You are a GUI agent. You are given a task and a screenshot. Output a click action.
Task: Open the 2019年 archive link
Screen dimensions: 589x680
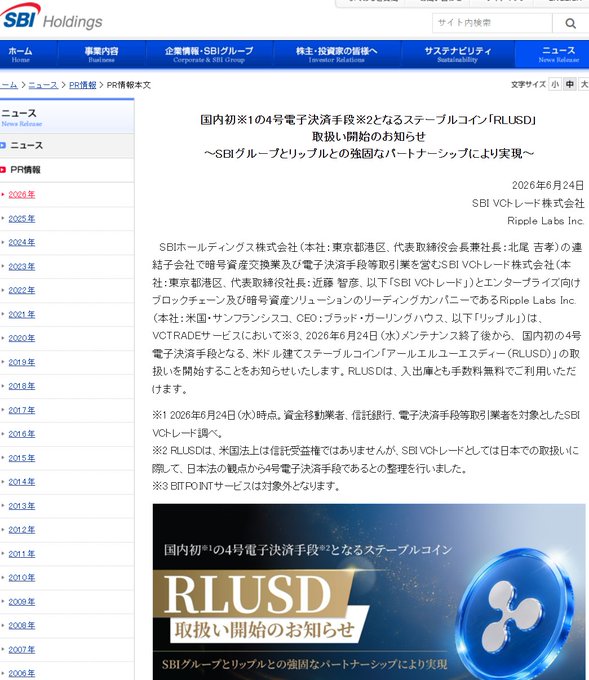(22, 363)
